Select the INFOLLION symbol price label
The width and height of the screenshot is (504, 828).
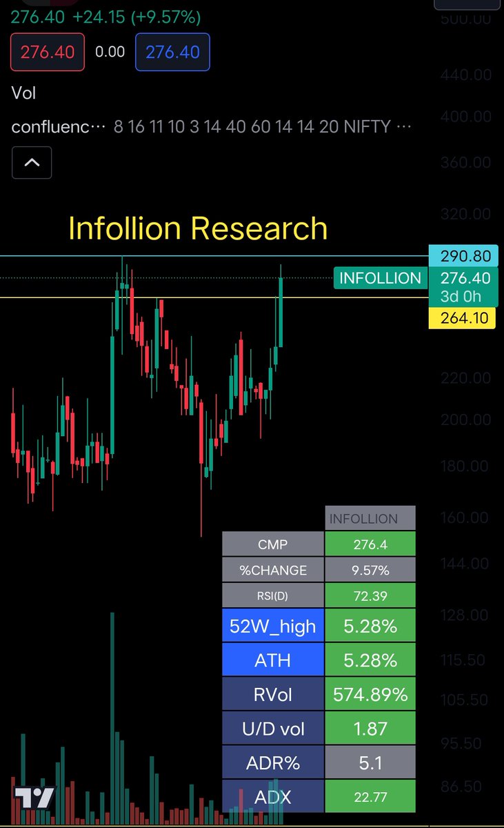(380, 278)
